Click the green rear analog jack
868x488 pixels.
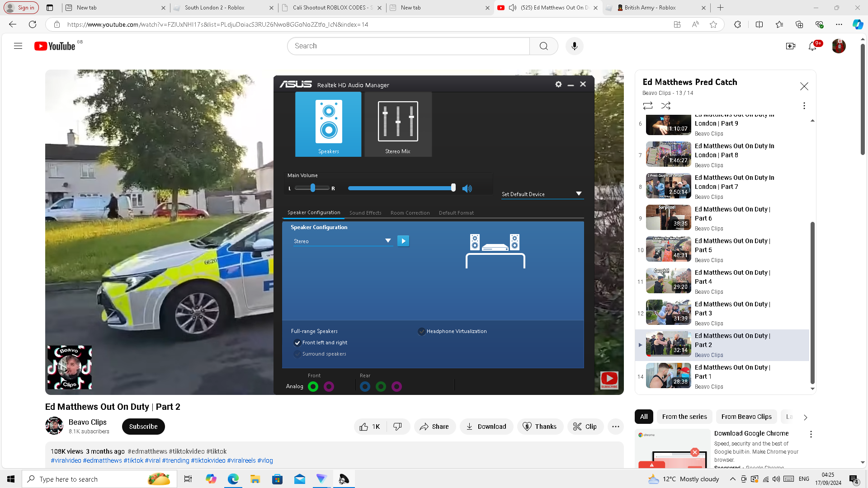pos(381,386)
